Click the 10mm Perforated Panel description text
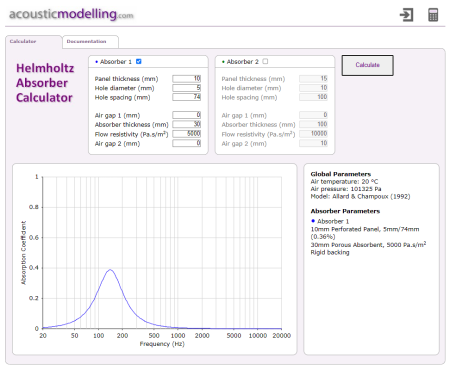Image resolution: width=450 pixels, height=370 pixels. 365,233
